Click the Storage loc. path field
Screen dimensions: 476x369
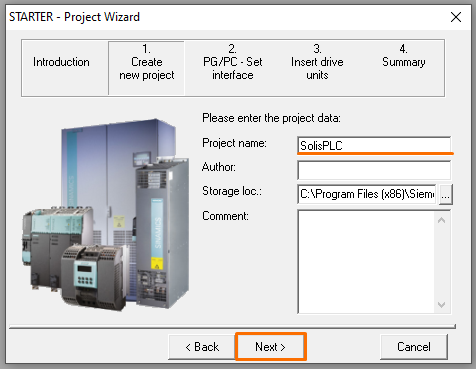(367, 194)
